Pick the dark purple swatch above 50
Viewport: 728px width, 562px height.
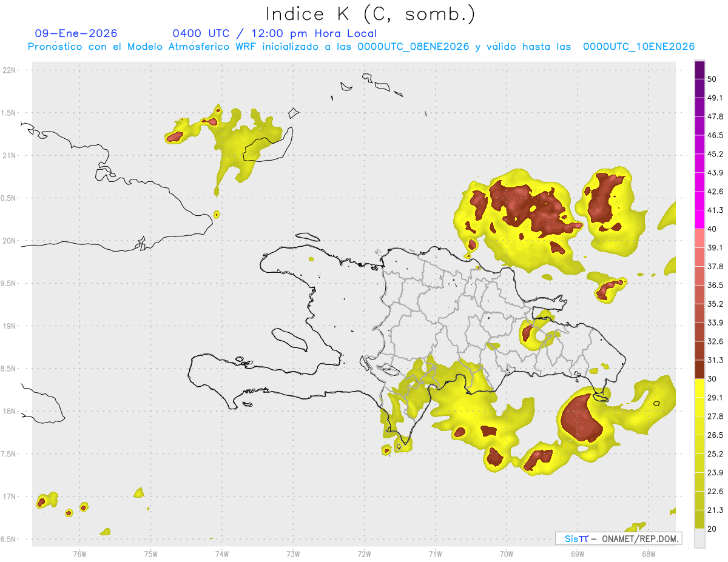pyautogui.click(x=699, y=70)
